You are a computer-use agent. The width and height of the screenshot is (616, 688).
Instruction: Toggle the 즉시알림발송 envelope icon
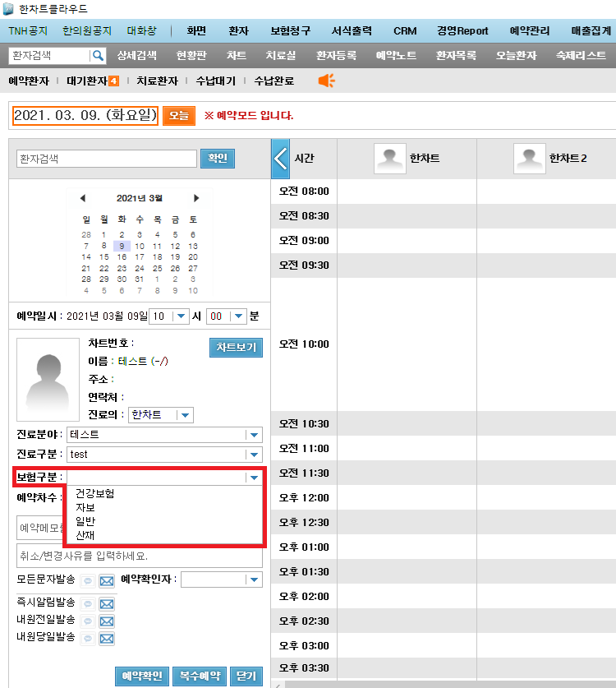click(107, 604)
